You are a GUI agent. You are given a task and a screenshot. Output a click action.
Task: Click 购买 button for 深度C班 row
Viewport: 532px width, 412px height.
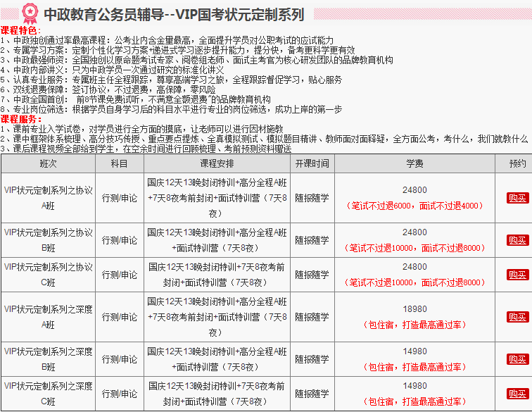click(x=517, y=394)
